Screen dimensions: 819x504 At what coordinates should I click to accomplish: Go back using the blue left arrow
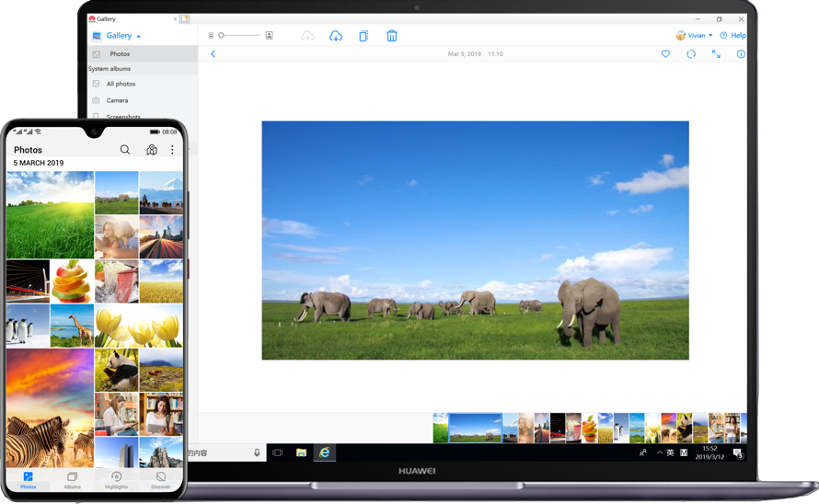[x=213, y=53]
